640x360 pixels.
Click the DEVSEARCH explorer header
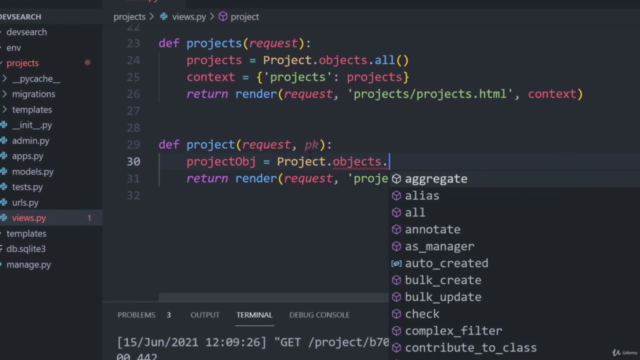(x=21, y=17)
